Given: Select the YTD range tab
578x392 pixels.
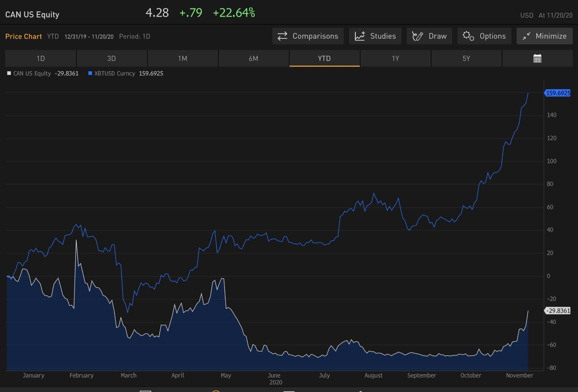Looking at the screenshot, I should 324,58.
